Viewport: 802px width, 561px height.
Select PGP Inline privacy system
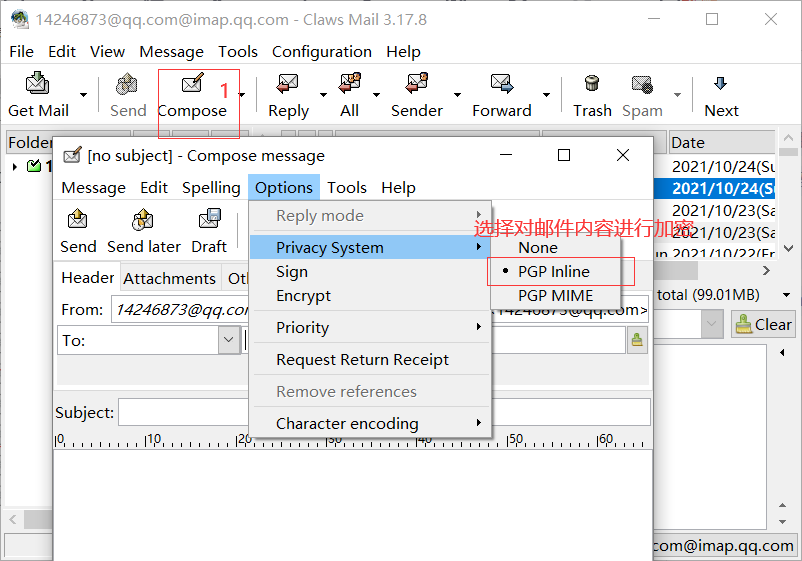[x=554, y=272]
